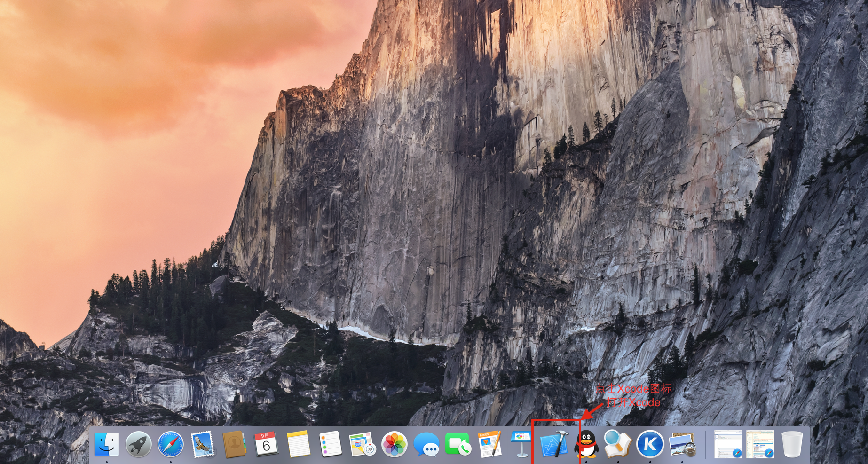
Task: Launch Launchpad rocket icon
Action: point(139,444)
